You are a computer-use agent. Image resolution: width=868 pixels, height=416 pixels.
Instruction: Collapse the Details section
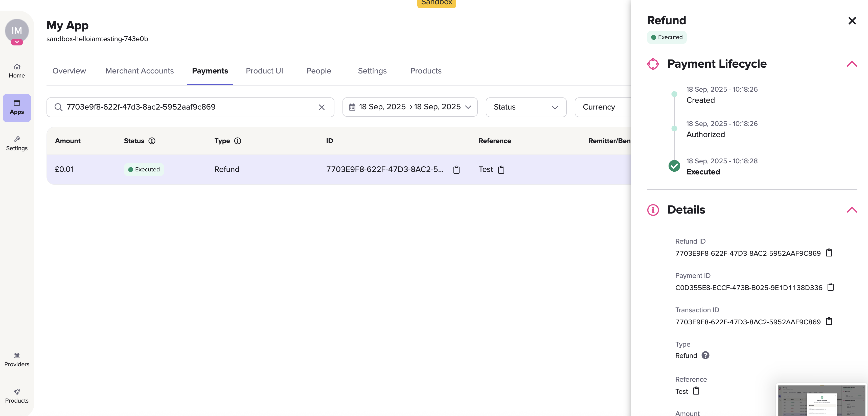(x=852, y=210)
